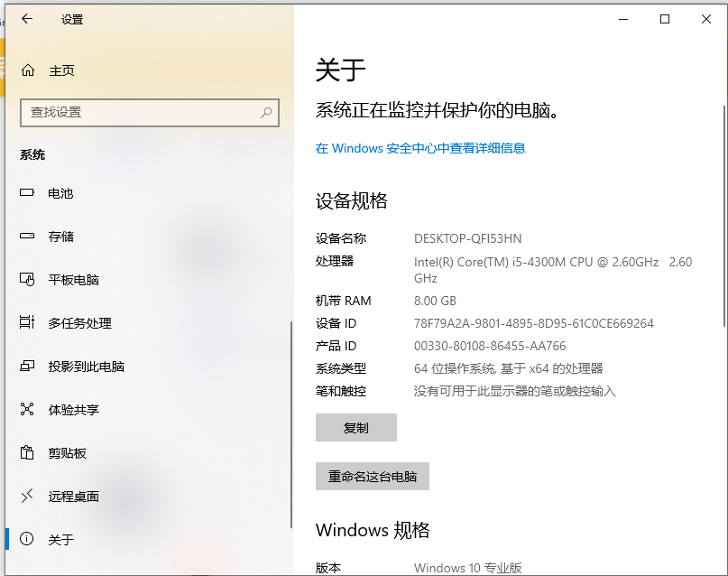Click the 8.00 GB RAM value

[435, 301]
